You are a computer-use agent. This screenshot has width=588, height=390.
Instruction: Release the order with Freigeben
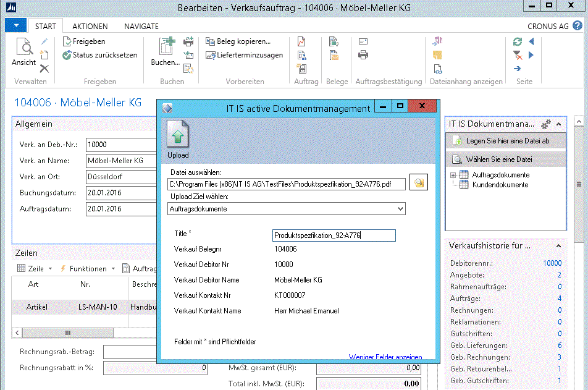(x=84, y=41)
